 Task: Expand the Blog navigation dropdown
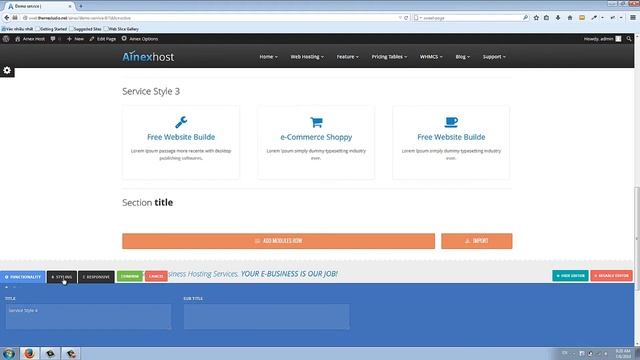pos(462,57)
